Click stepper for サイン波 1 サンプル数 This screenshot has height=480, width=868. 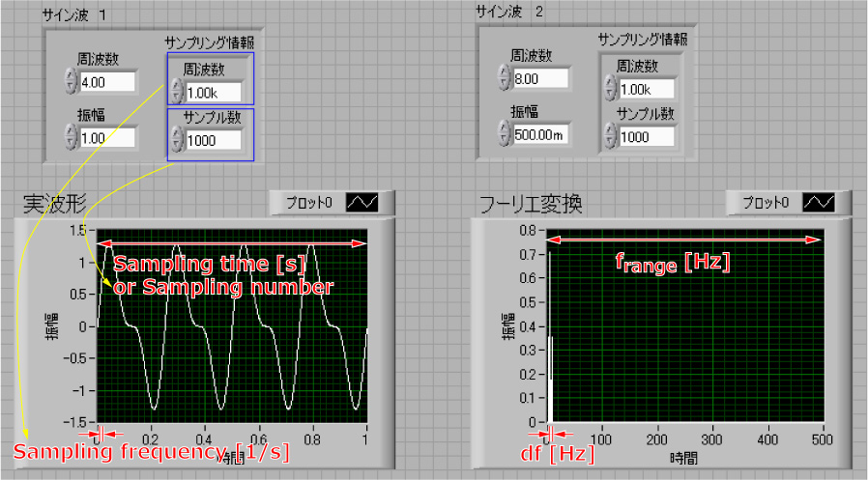coord(176,140)
